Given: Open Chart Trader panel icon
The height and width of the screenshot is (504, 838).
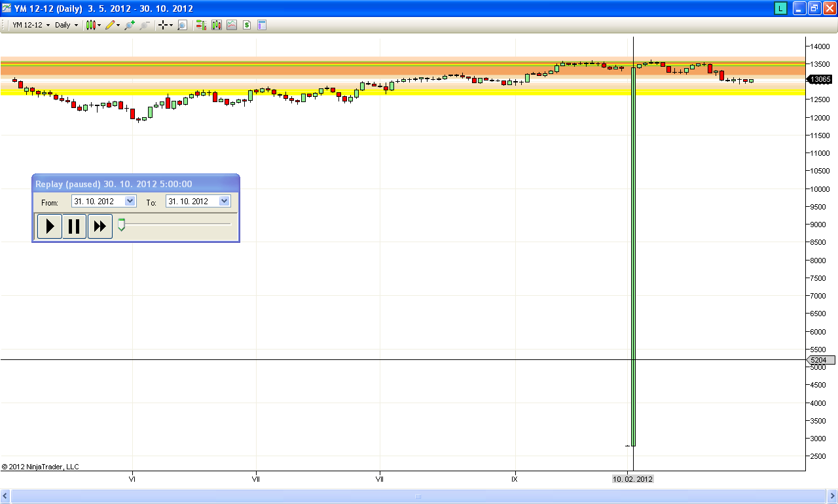Looking at the screenshot, I should 201,25.
